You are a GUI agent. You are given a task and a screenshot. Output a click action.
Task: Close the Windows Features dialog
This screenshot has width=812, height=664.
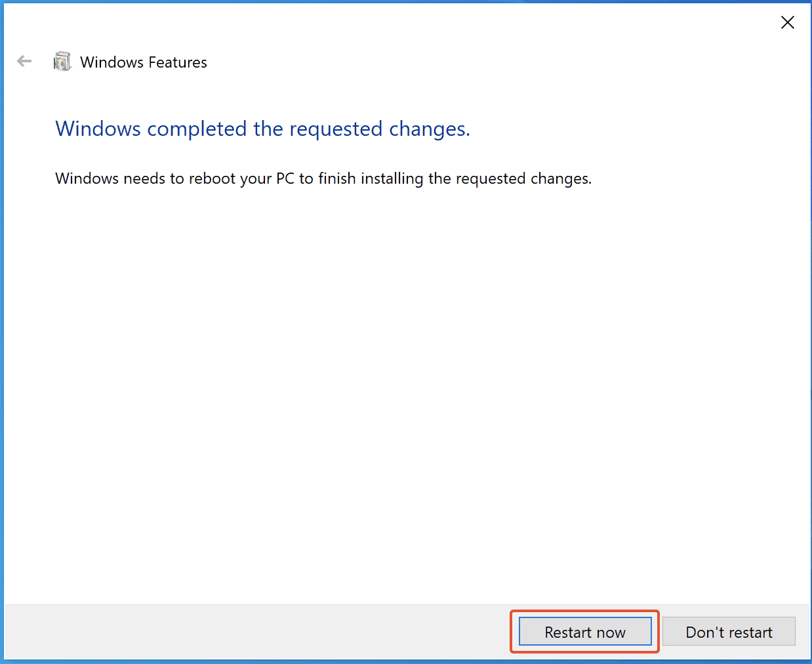788,22
